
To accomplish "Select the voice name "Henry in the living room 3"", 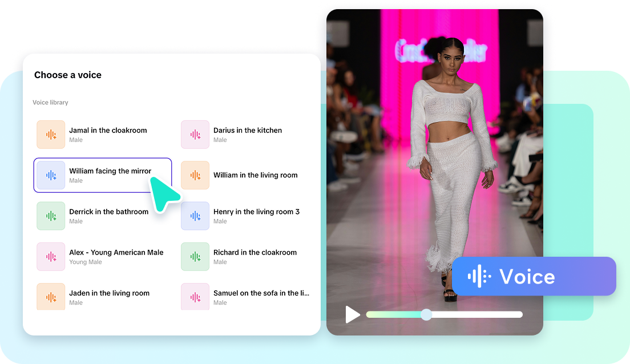I will pos(256,212).
